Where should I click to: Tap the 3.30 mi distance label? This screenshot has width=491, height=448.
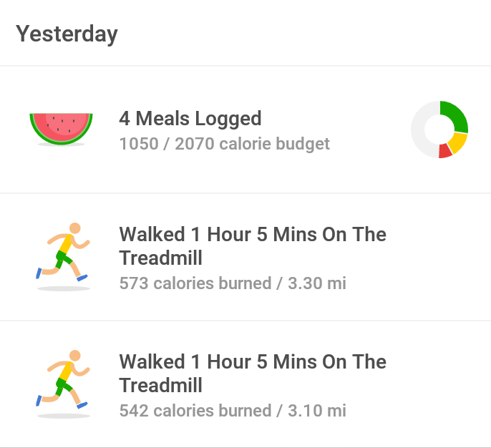(317, 283)
